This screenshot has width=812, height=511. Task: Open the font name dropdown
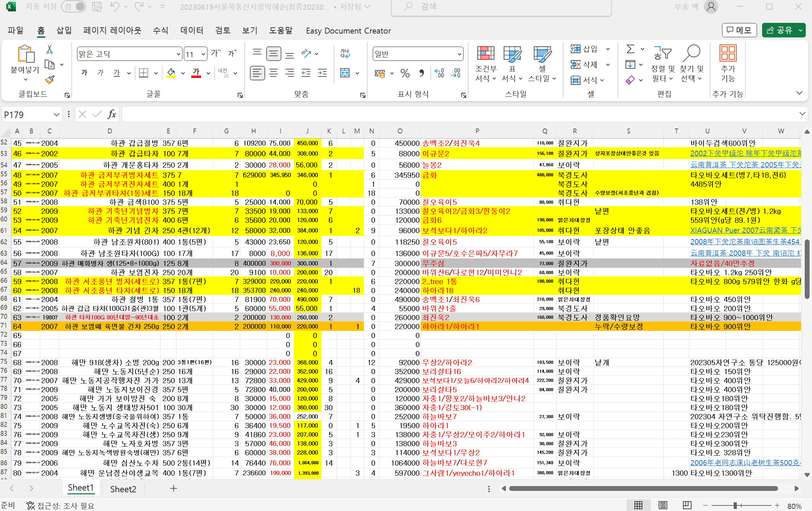[178, 54]
